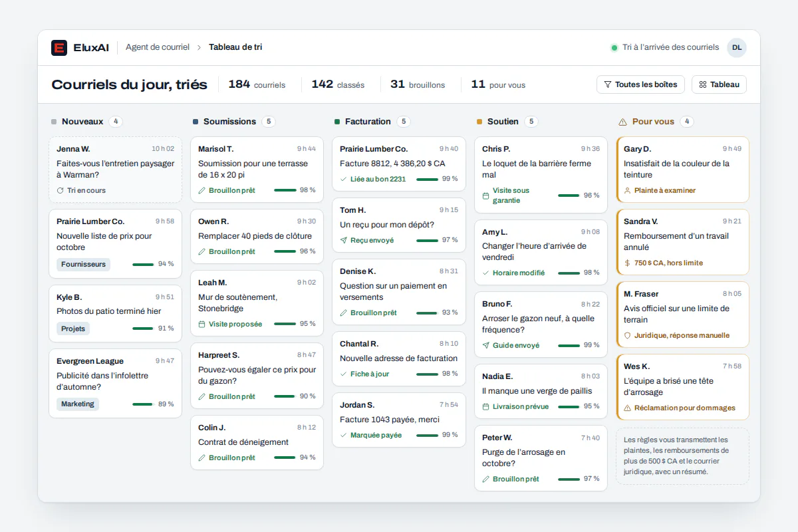Image resolution: width=798 pixels, height=532 pixels.
Task: Click checkmark icon on Amy L. card
Action: tap(486, 273)
